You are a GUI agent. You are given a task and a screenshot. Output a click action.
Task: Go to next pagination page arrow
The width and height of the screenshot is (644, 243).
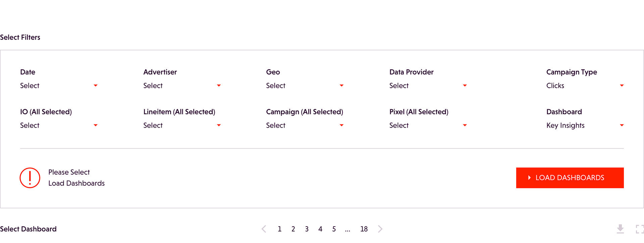tap(380, 229)
